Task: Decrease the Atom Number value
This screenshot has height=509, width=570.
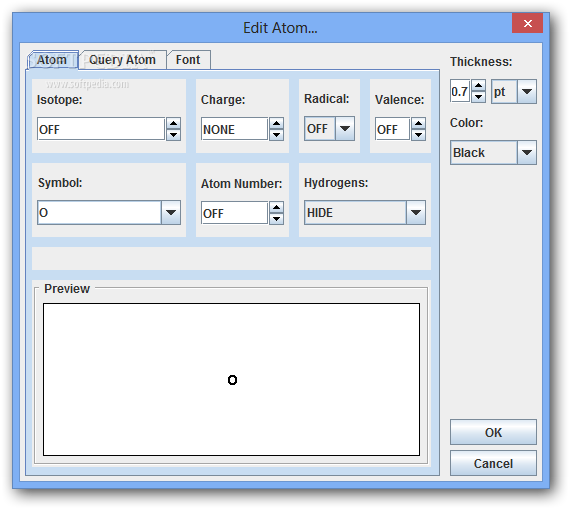Action: point(276,219)
